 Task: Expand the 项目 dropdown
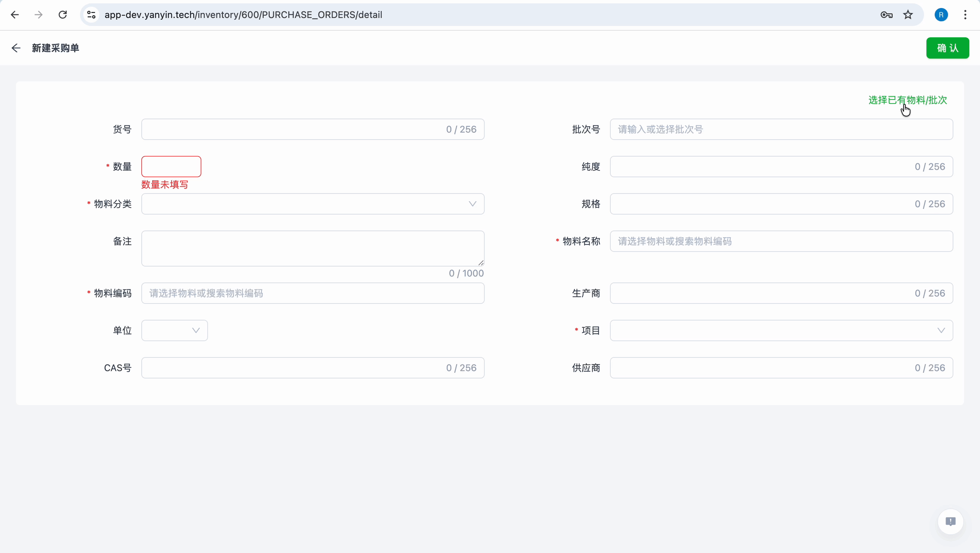point(781,330)
